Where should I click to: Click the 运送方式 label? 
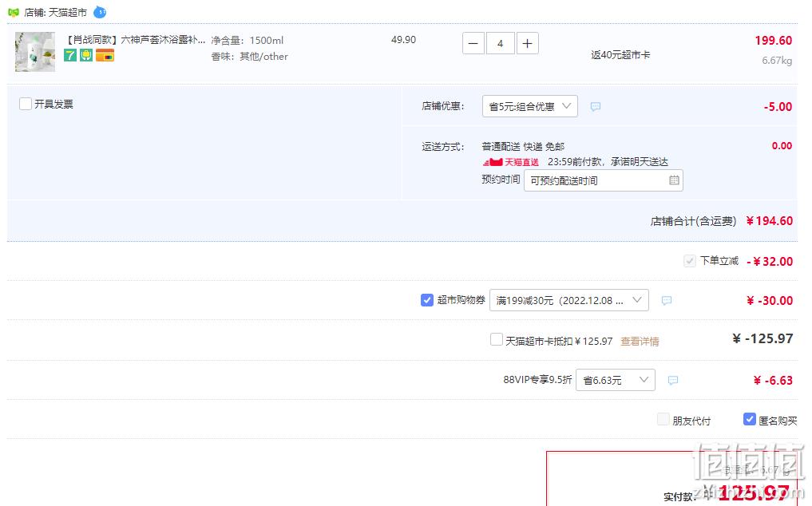pyautogui.click(x=443, y=147)
